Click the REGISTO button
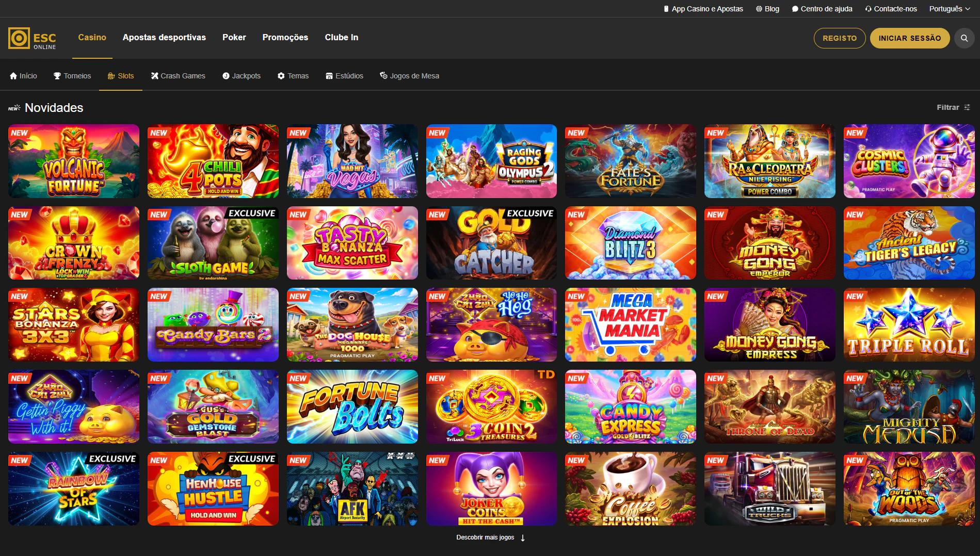 point(840,38)
